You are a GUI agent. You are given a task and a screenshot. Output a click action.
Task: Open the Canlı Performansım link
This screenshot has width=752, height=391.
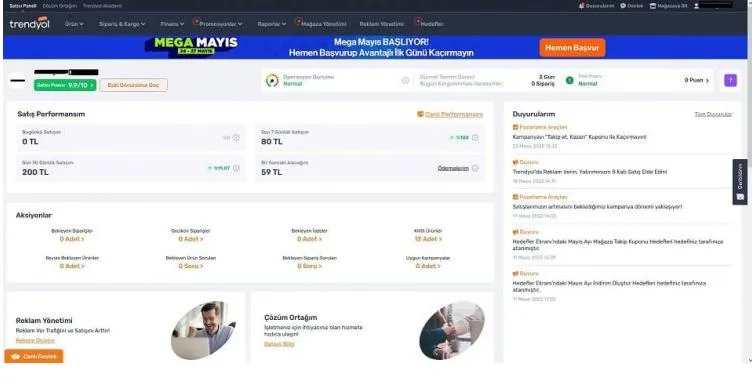point(454,114)
